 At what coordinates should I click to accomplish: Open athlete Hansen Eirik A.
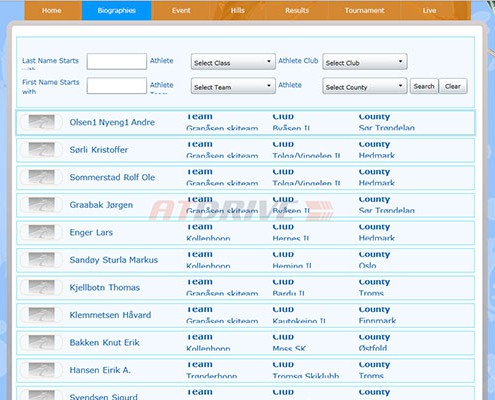[x=100, y=370]
